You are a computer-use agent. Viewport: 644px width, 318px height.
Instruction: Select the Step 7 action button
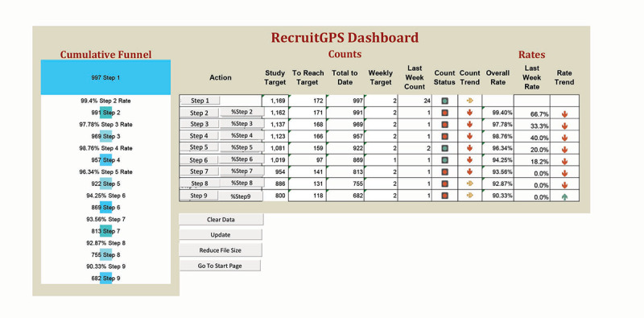(x=200, y=171)
